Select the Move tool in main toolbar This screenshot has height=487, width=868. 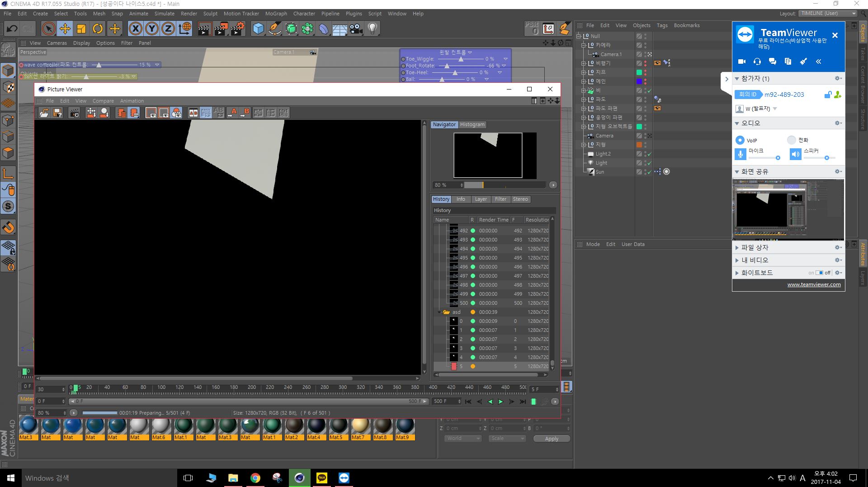65,29
